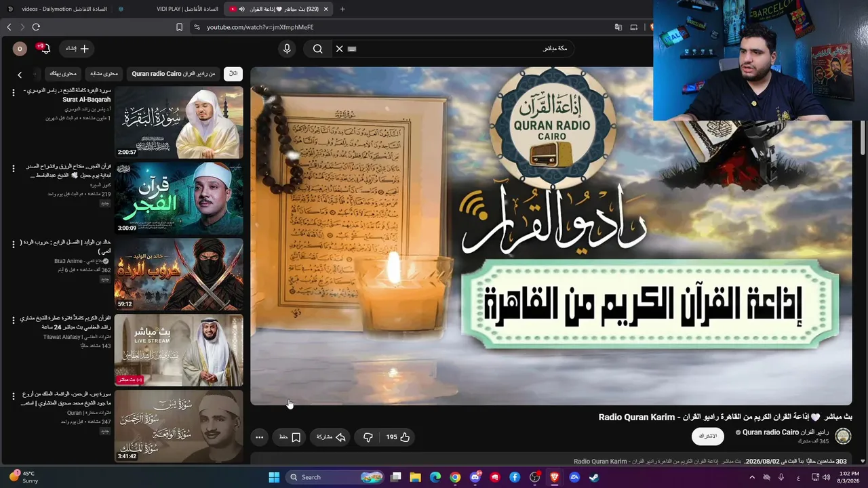Open Brave browser on the taskbar
This screenshot has height=488, width=868.
coord(555,477)
